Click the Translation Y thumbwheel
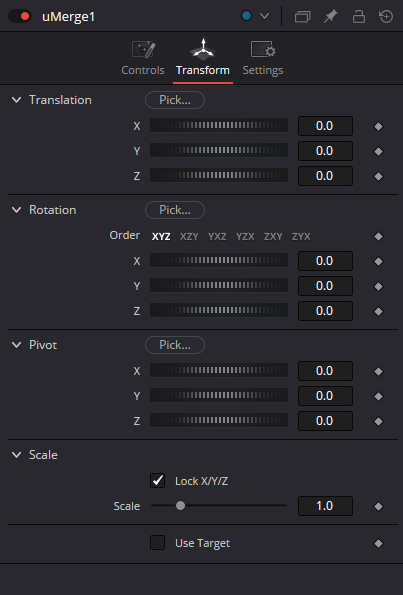403x595 pixels. (219, 150)
